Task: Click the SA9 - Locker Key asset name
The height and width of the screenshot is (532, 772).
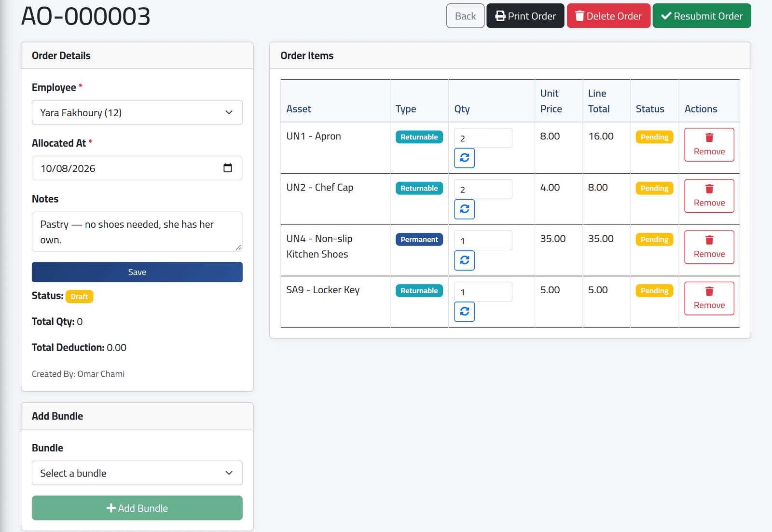Action: (x=323, y=290)
